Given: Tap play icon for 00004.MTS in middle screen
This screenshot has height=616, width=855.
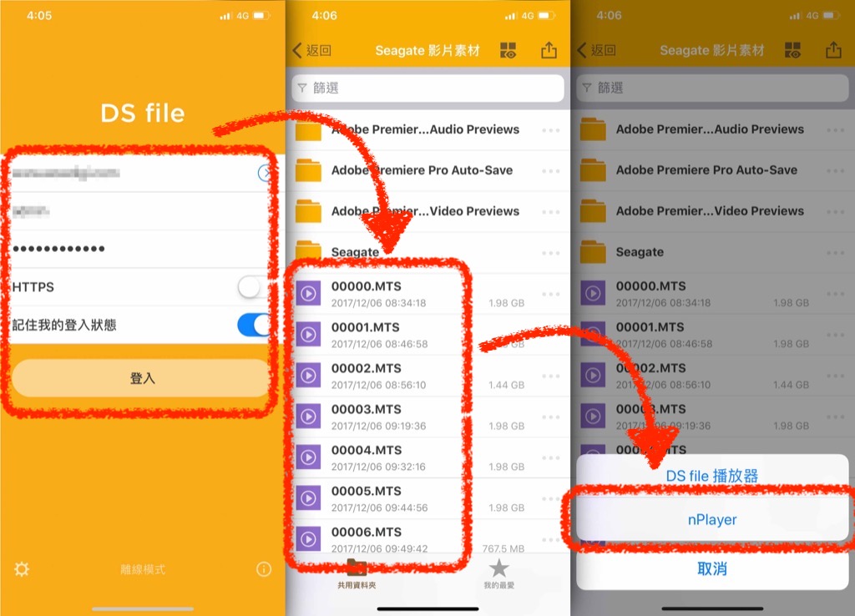Looking at the screenshot, I should pyautogui.click(x=309, y=457).
